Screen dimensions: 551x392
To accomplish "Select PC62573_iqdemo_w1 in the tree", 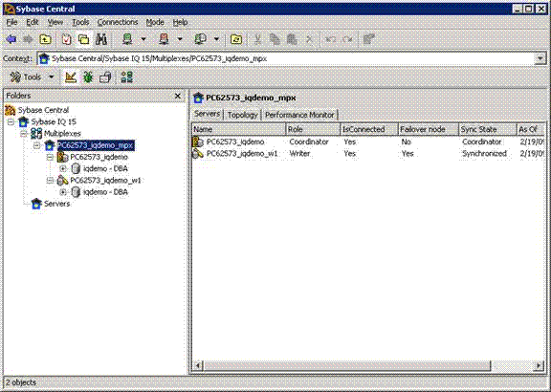I will click(105, 181).
